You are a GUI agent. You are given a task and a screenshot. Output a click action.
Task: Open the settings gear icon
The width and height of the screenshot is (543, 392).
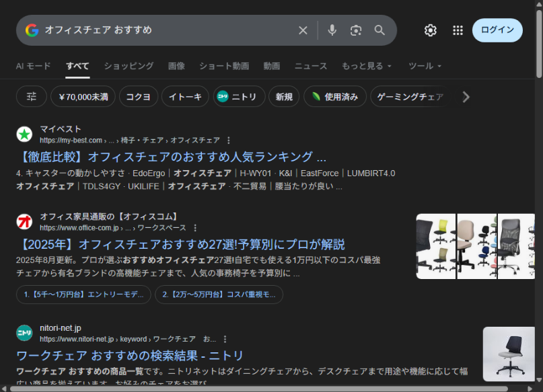click(431, 30)
